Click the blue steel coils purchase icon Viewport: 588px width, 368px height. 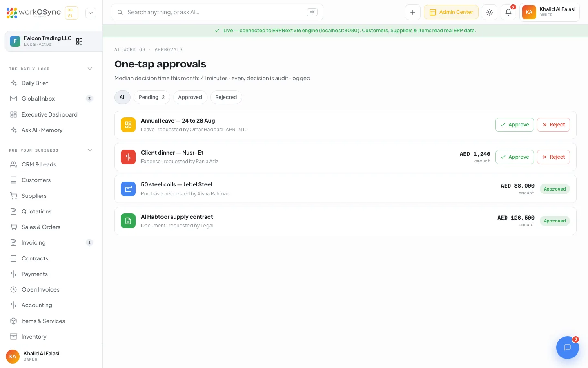(x=128, y=189)
